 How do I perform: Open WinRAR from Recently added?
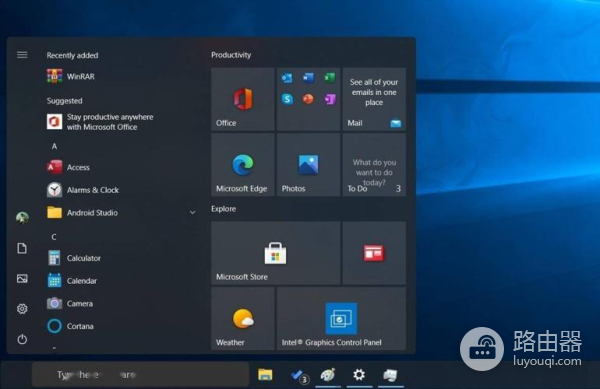(x=71, y=76)
